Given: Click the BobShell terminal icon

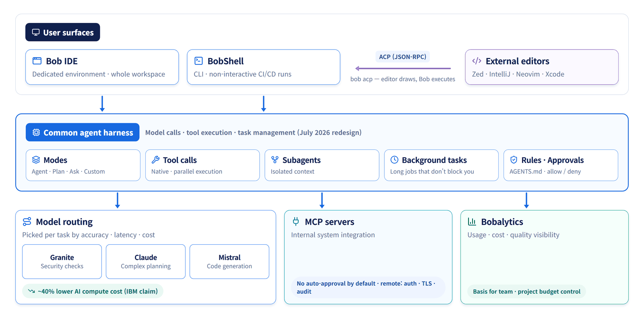Looking at the screenshot, I should (x=198, y=61).
